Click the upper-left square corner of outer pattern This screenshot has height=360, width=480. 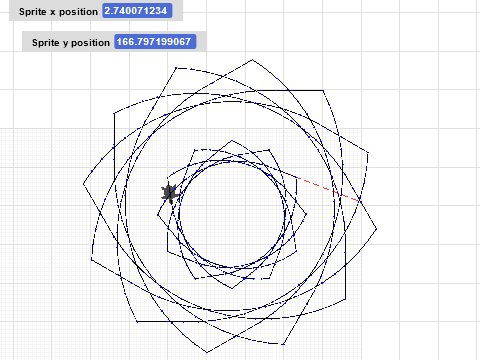pos(114,113)
